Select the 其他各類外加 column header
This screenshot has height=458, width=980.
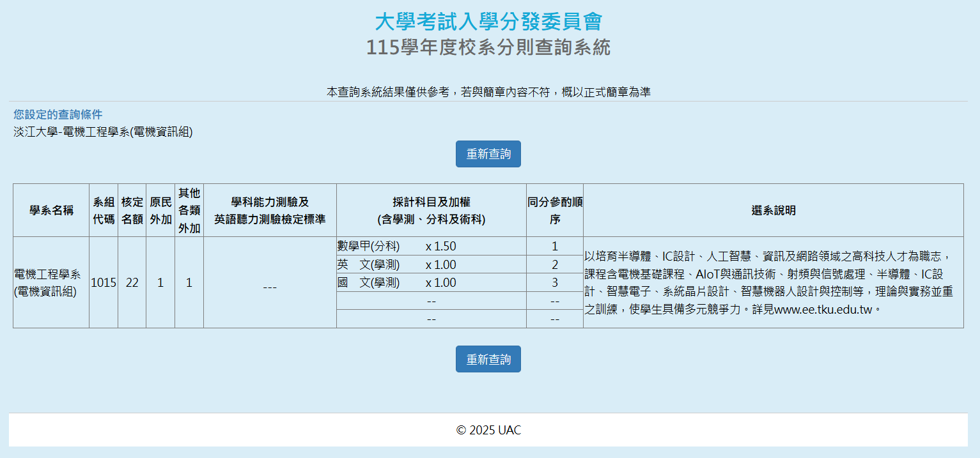point(189,210)
